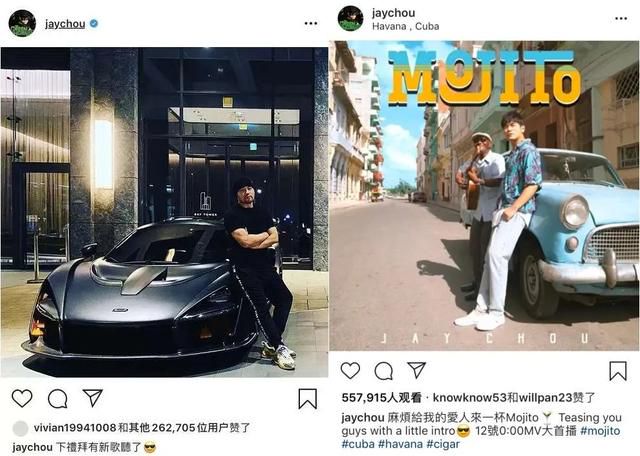Open the #havana hashtag

click(400, 444)
